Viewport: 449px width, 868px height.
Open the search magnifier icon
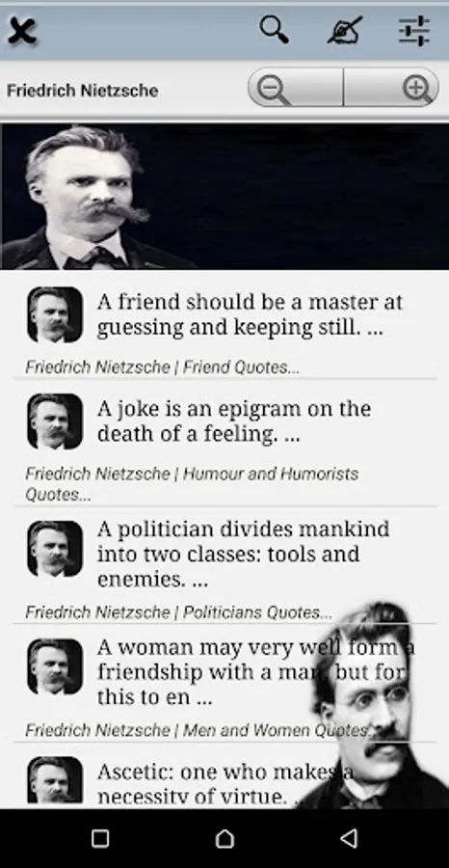pyautogui.click(x=275, y=29)
